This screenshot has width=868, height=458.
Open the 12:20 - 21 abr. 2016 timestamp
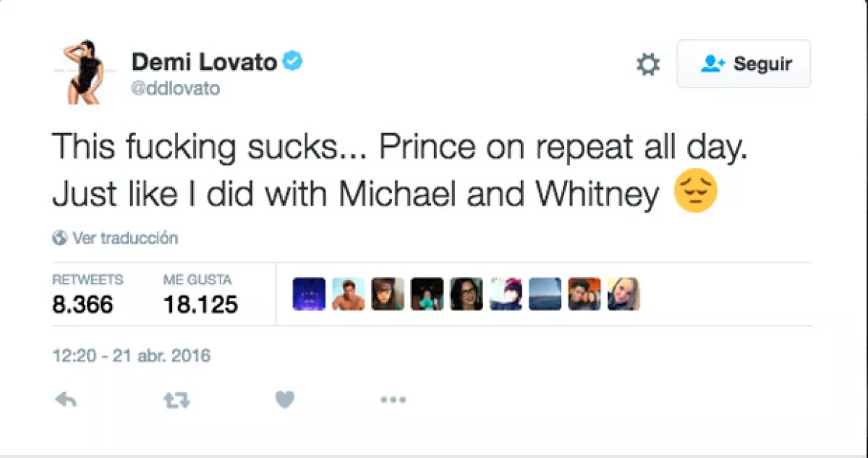(132, 356)
